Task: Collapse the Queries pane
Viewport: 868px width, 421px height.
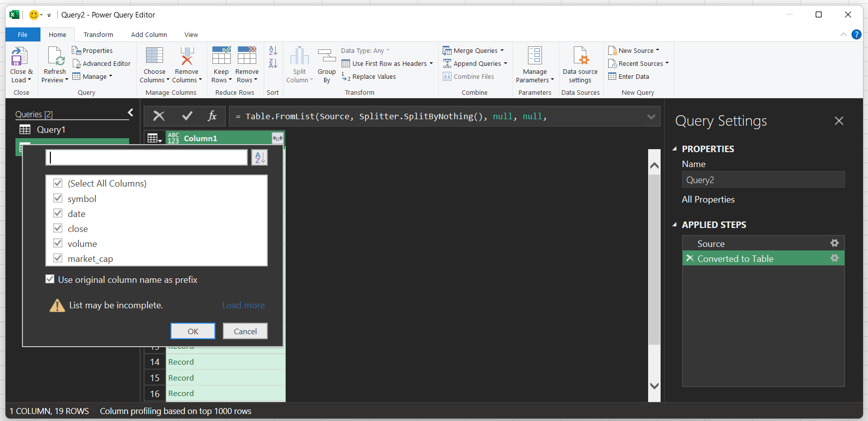Action: point(131,113)
